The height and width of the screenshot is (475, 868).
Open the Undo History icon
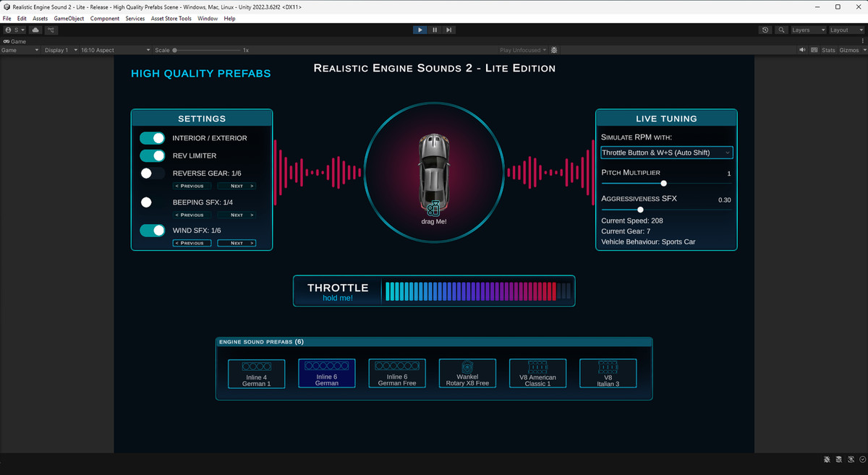coord(766,30)
